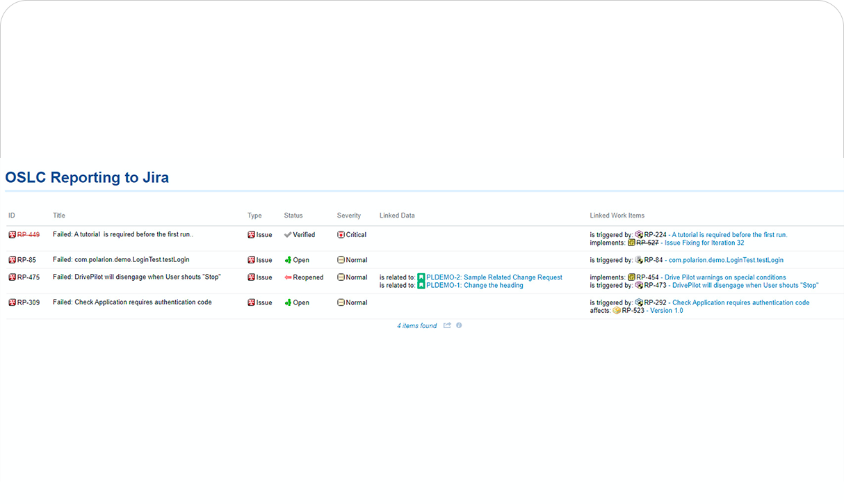Open PLDEMO-2: Sample Related Change Request link
The image size is (844, 504).
click(496, 277)
